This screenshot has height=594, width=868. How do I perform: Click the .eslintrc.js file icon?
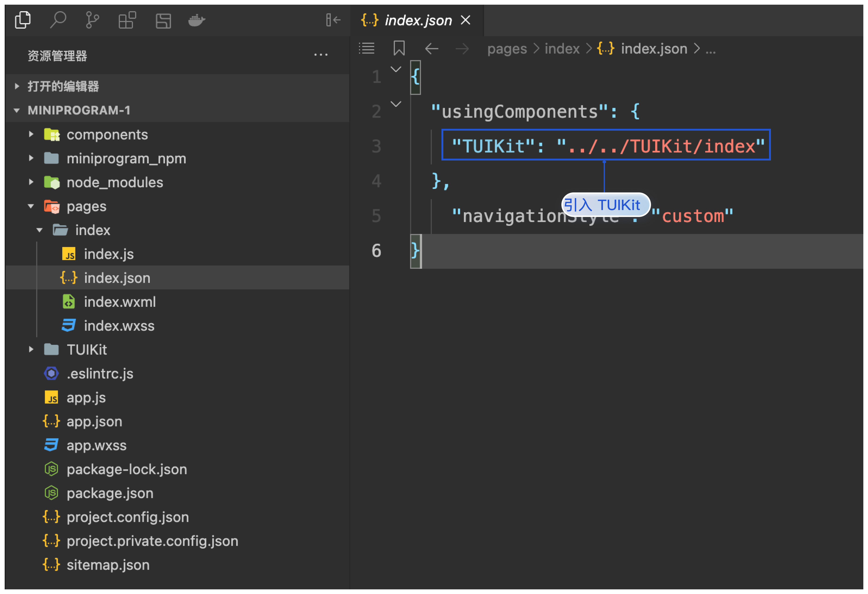coord(52,373)
